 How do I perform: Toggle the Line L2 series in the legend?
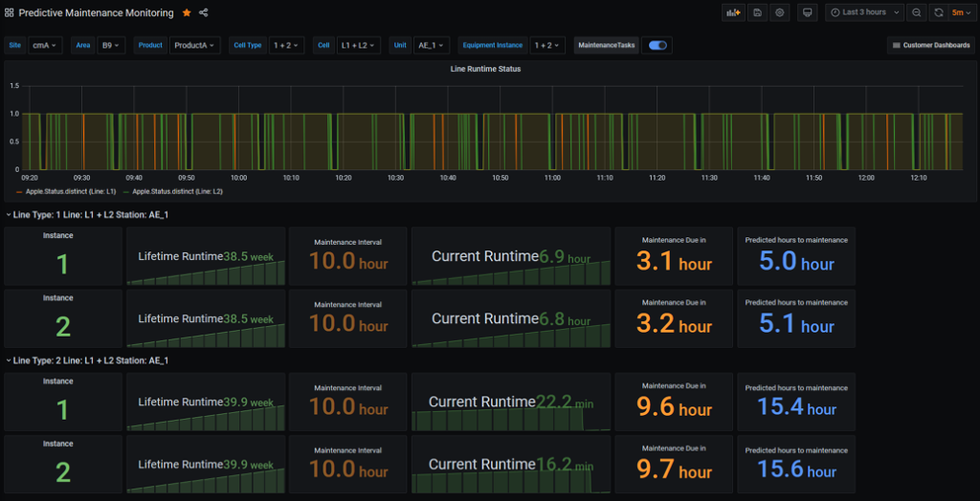coord(175,191)
